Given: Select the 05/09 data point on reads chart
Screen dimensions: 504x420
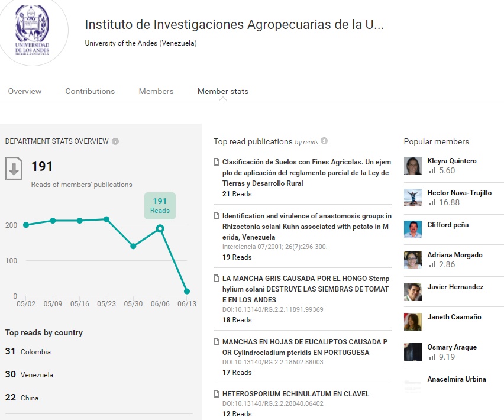Looking at the screenshot, I should click(x=53, y=221).
